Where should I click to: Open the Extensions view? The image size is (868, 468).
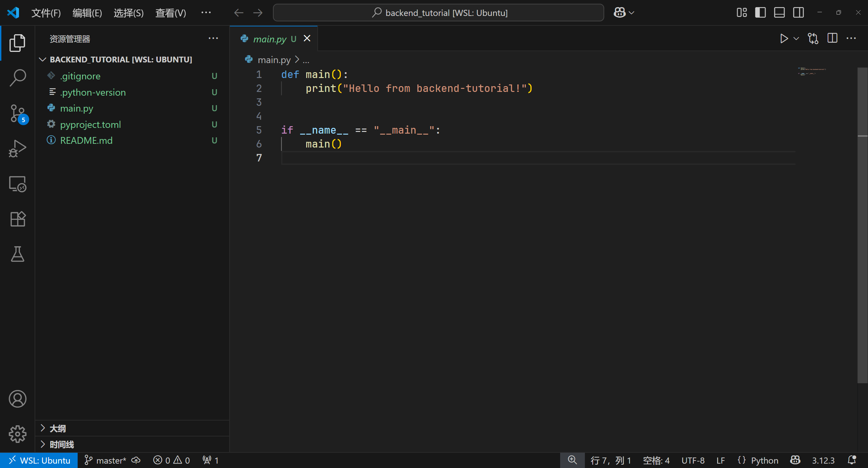17,219
